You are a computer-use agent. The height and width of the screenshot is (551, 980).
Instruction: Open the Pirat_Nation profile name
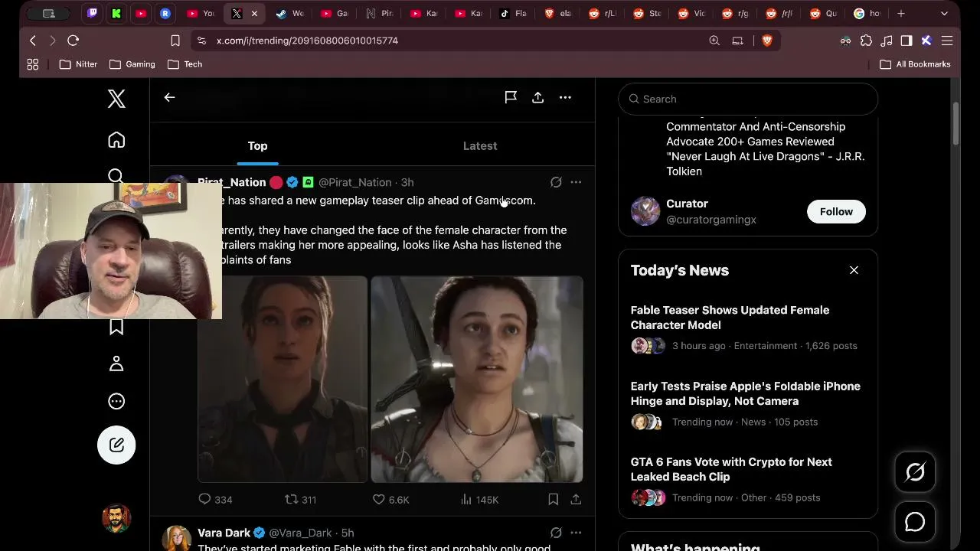(231, 182)
